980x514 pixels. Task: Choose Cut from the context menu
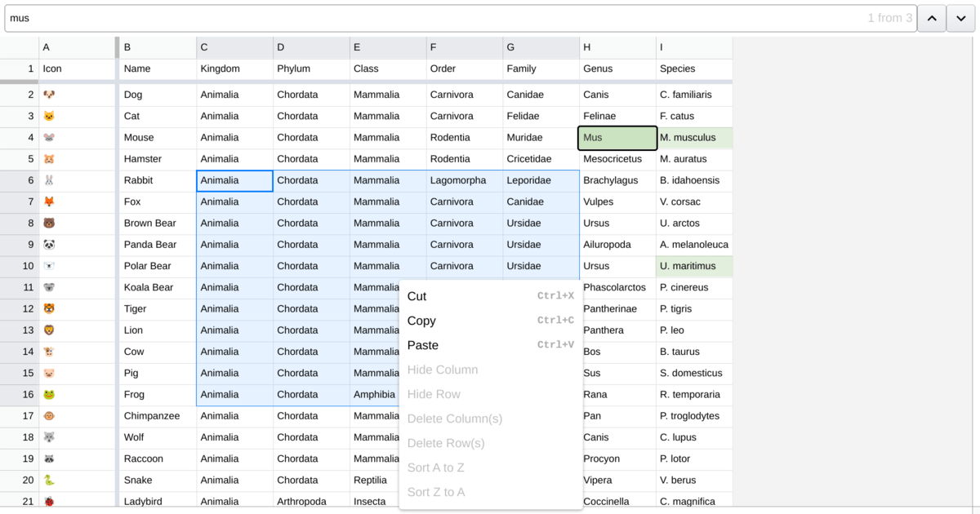tap(415, 296)
